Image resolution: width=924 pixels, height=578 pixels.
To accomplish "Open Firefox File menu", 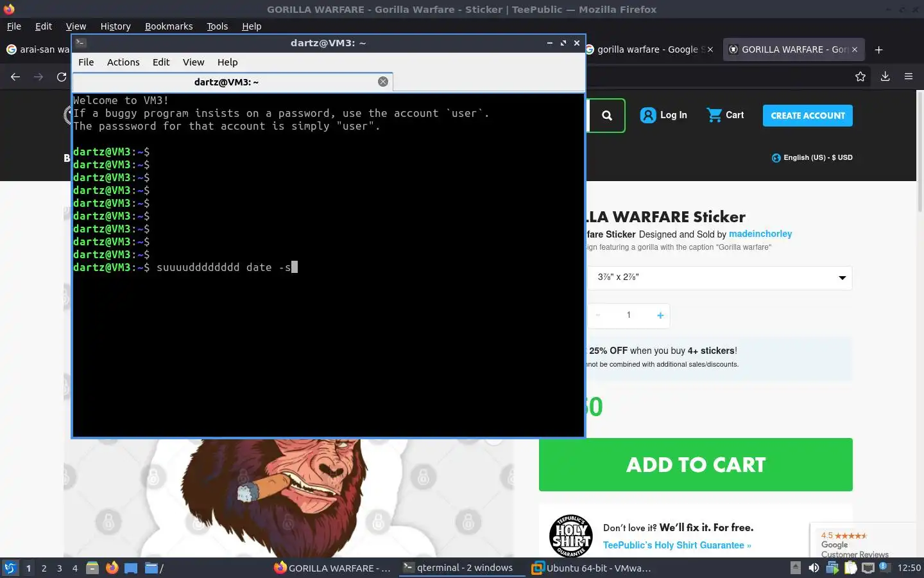I will [x=13, y=26].
